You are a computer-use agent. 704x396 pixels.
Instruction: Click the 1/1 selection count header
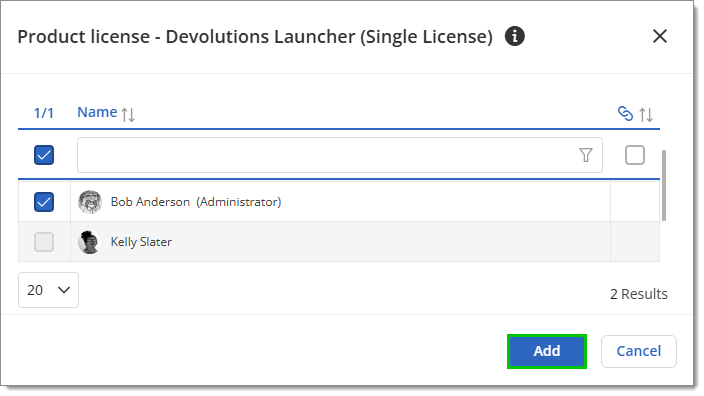click(x=44, y=113)
